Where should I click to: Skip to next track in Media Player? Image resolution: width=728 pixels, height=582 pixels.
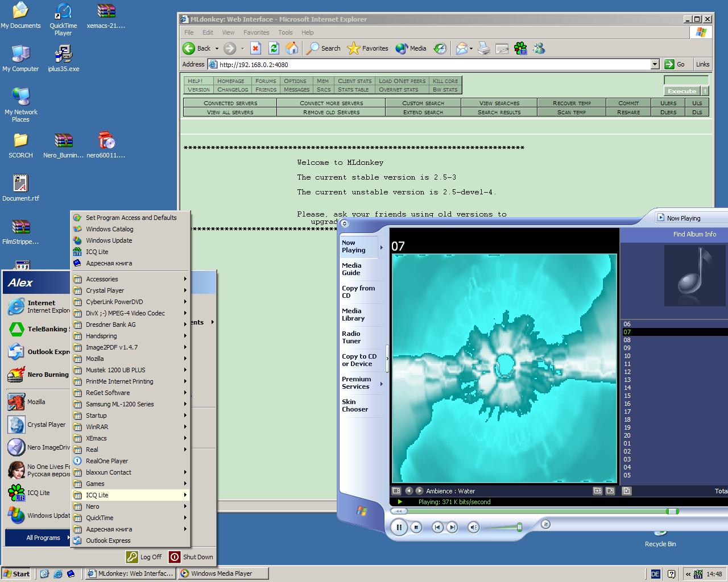coord(452,527)
